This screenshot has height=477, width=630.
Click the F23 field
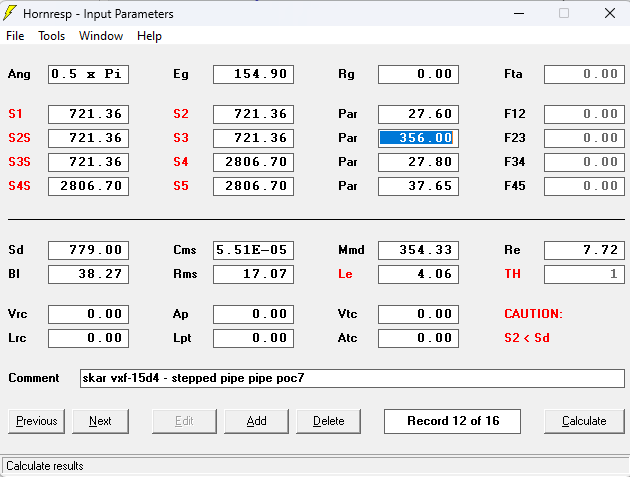tap(584, 138)
